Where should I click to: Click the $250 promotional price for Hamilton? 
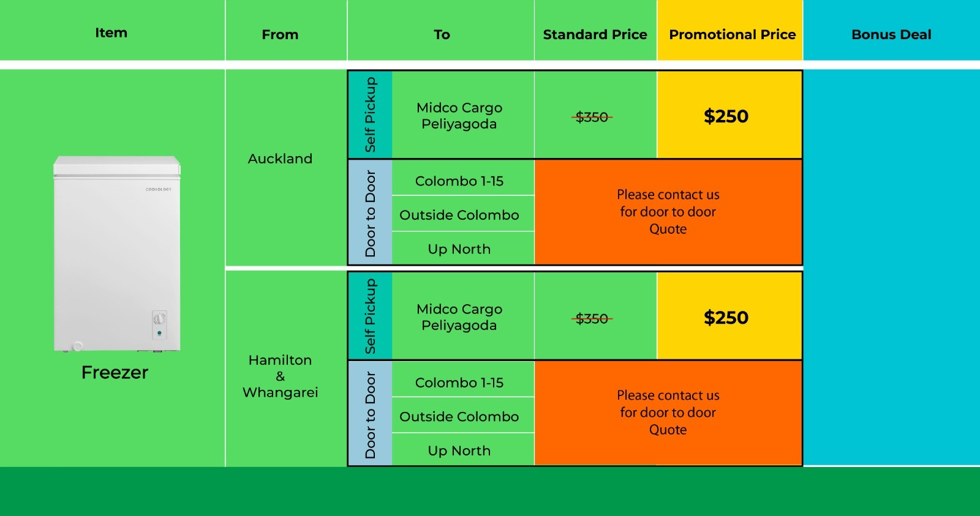point(726,318)
